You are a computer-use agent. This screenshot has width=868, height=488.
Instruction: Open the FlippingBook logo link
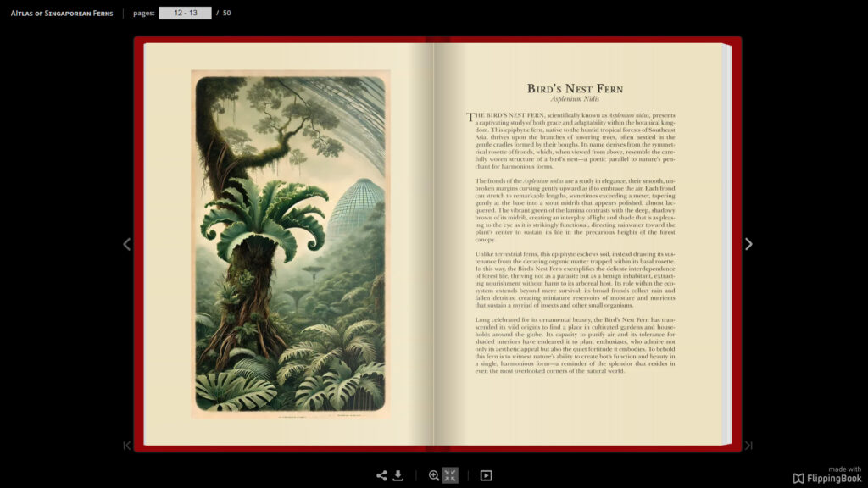826,479
